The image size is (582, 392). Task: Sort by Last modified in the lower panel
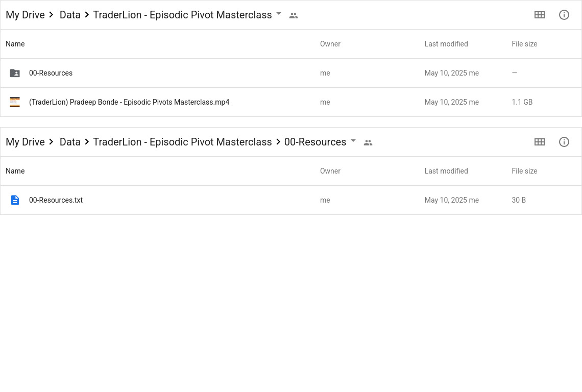(x=446, y=171)
